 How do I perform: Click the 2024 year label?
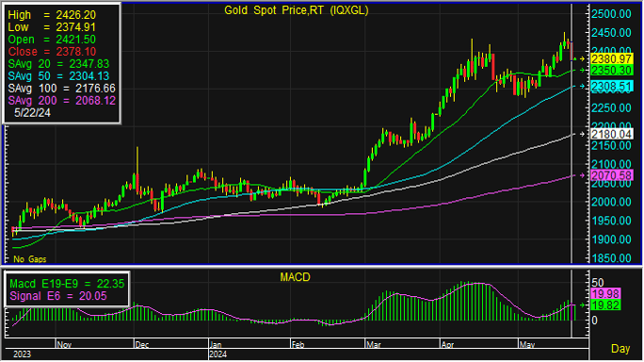click(218, 354)
